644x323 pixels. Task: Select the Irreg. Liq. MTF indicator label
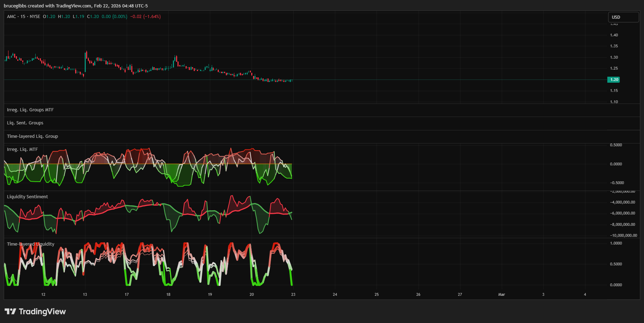(22, 149)
